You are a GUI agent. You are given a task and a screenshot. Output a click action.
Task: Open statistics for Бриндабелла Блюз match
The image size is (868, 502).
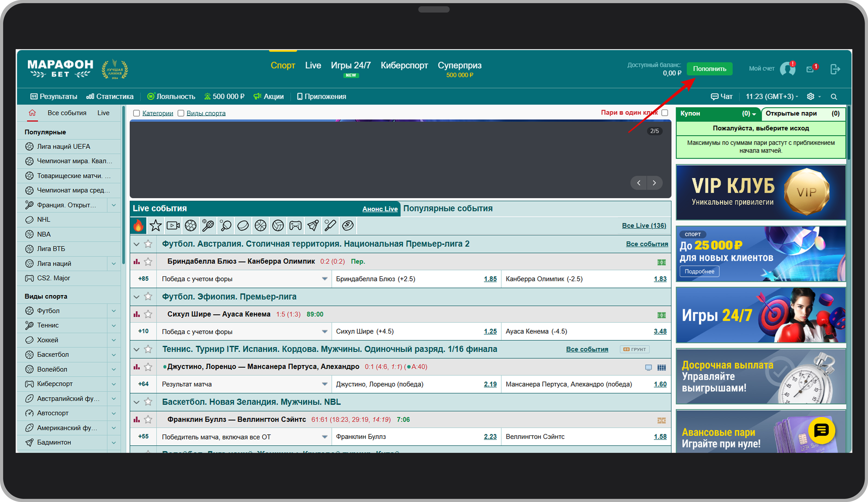point(137,262)
